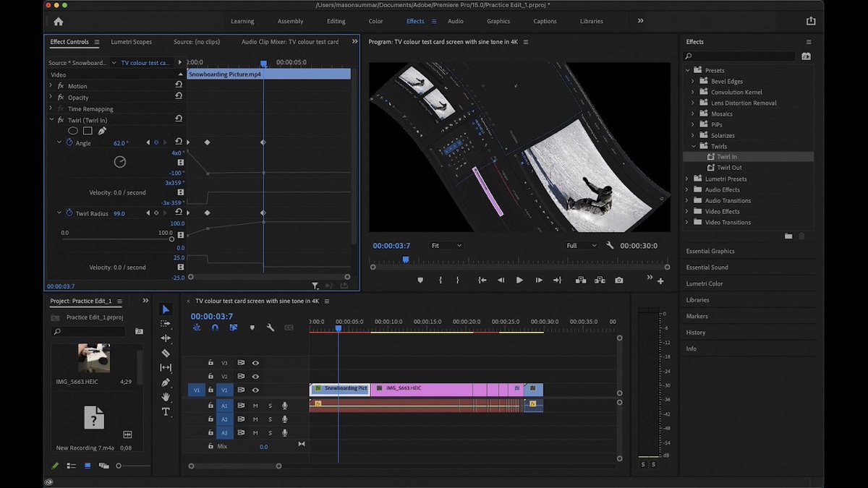Reset the Motion effect
Viewport: 868px width, 488px height.
tap(179, 85)
